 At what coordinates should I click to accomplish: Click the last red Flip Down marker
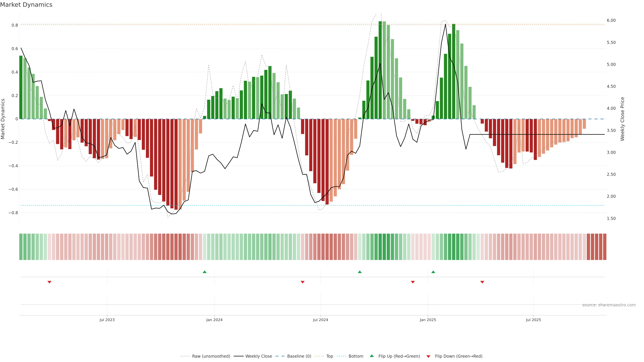482,282
